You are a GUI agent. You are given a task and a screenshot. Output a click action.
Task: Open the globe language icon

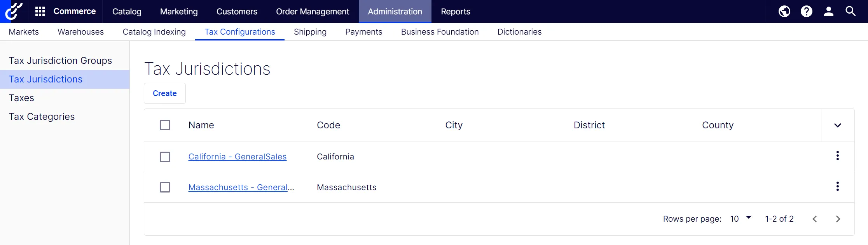[784, 11]
